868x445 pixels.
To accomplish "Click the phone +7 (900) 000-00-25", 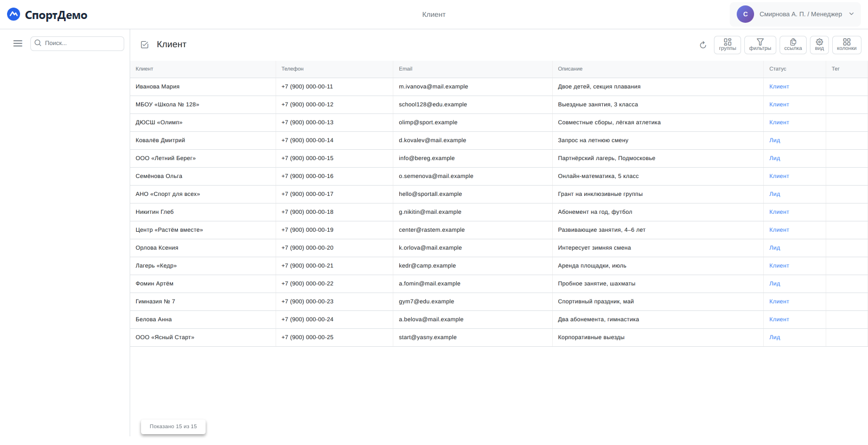I will tap(308, 338).
